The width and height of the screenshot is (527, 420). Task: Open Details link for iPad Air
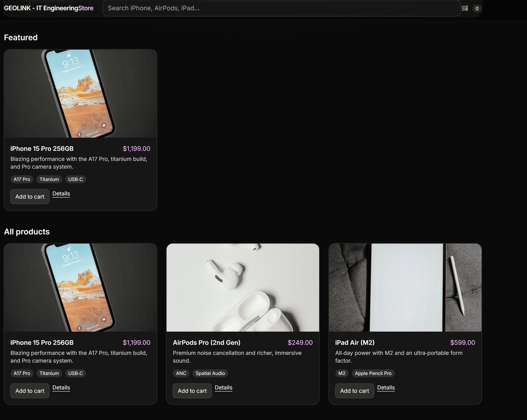click(x=386, y=388)
